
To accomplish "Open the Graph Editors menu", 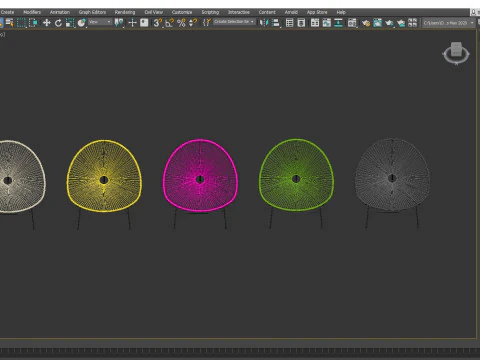I will pos(92,12).
